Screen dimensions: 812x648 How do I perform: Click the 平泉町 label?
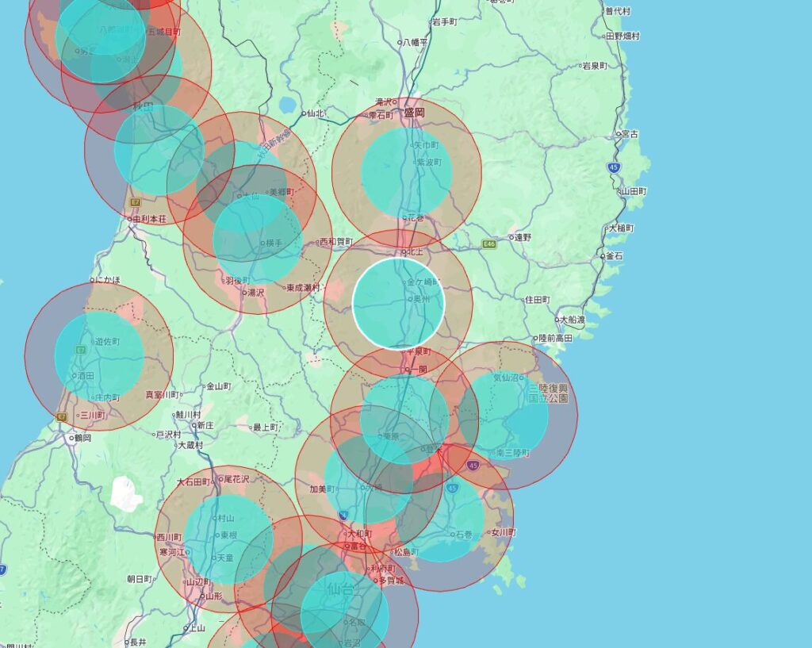point(419,351)
